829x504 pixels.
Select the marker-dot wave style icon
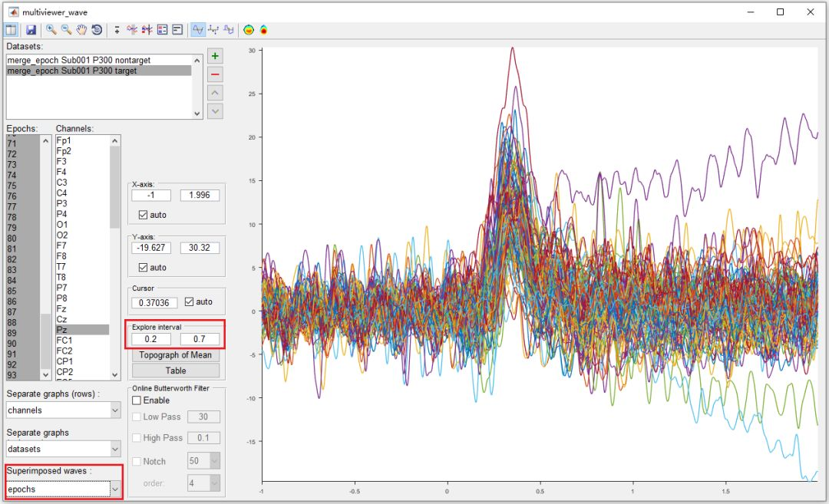[x=213, y=30]
